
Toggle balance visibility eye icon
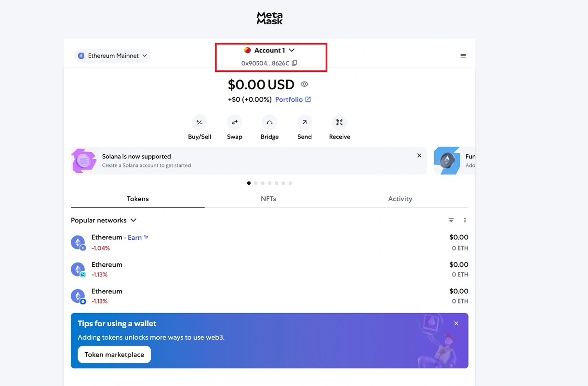[x=304, y=84]
